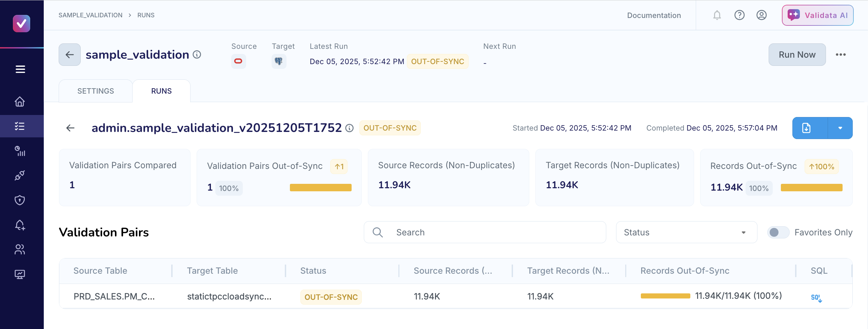Open the user account profile icon

pos(761,15)
